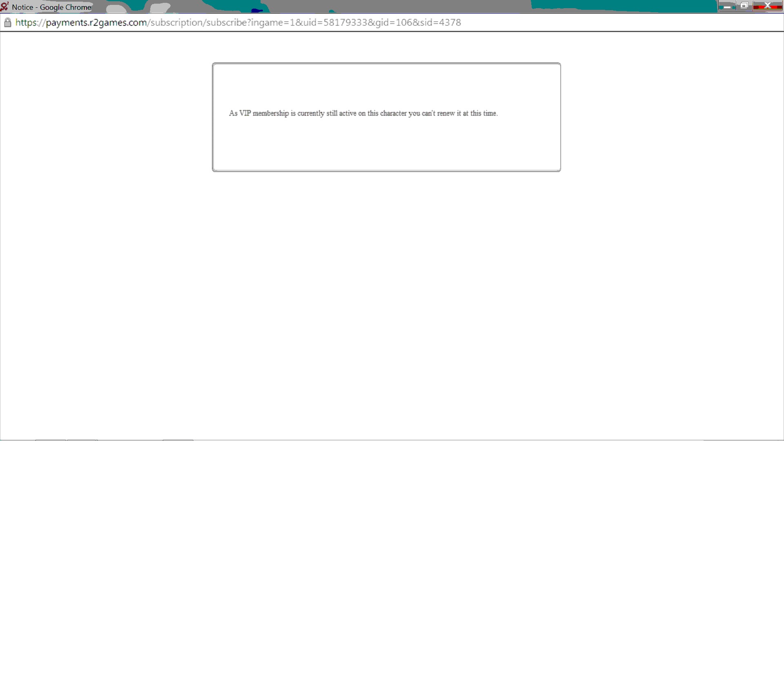Click the 'uid=58179333' URL parameter

click(x=335, y=22)
